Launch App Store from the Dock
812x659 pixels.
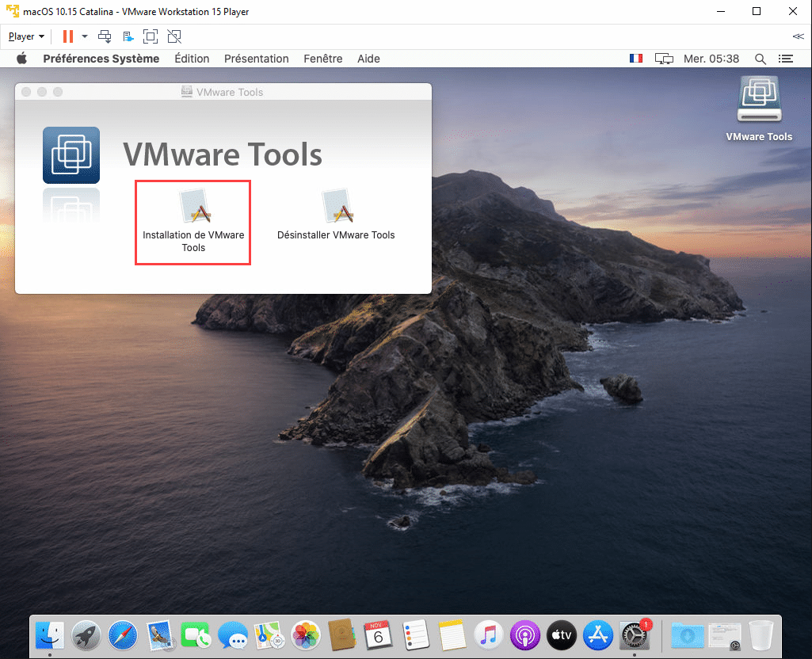(x=598, y=635)
